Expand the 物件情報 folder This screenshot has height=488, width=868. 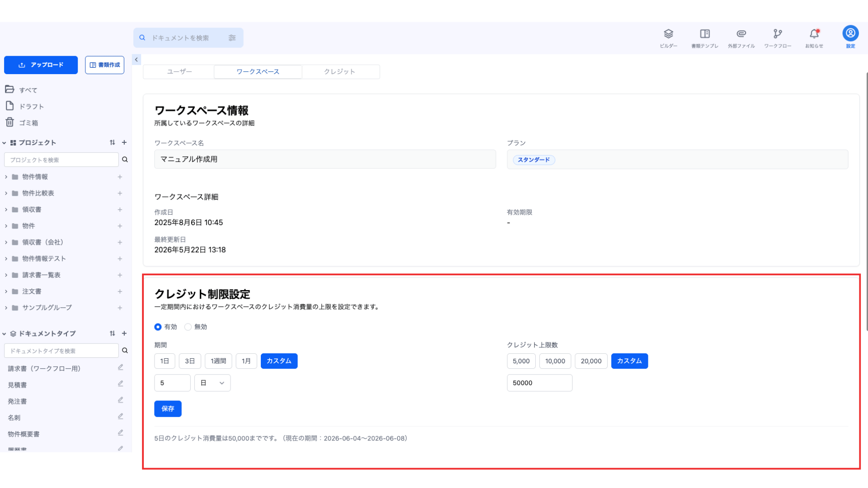click(x=6, y=177)
